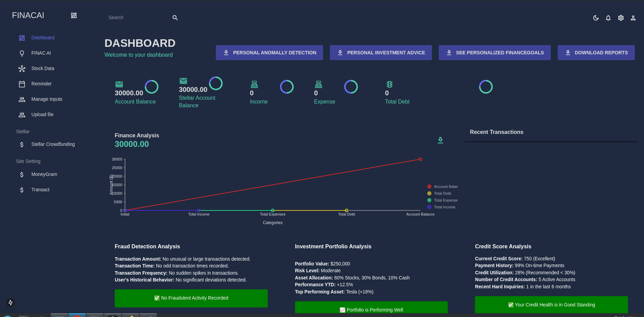Select the Stock Data sidebar icon
644x317 pixels.
(x=22, y=68)
